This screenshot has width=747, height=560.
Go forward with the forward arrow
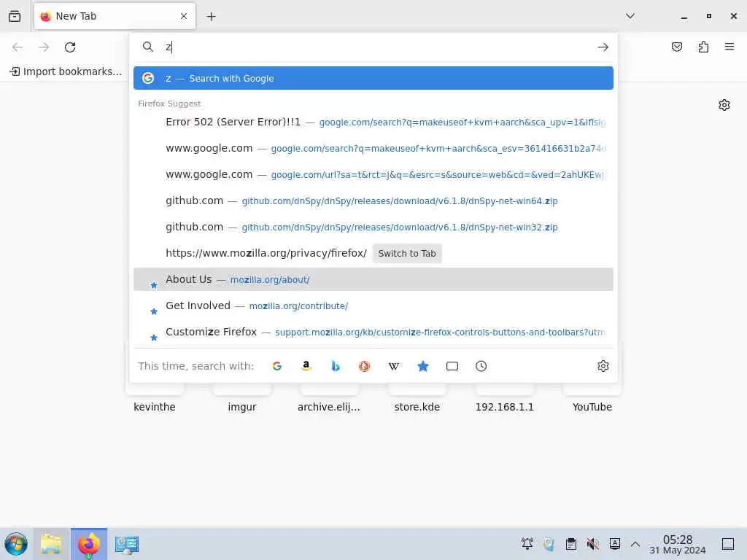coord(44,47)
